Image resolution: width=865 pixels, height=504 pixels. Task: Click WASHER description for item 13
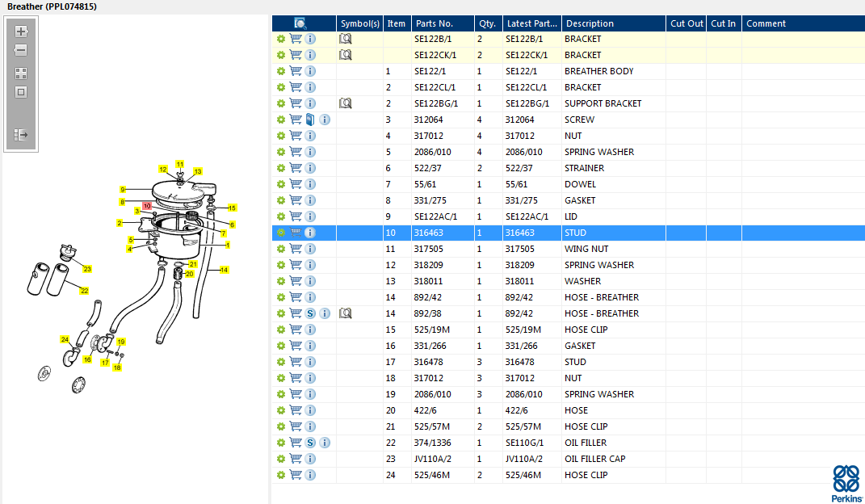click(x=582, y=281)
